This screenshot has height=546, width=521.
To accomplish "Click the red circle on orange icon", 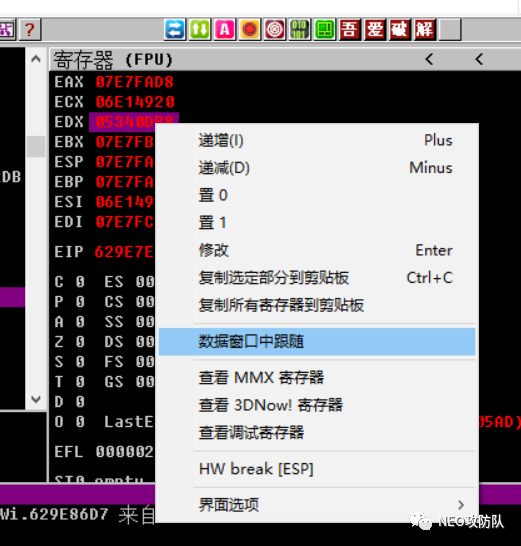I will pos(250,30).
